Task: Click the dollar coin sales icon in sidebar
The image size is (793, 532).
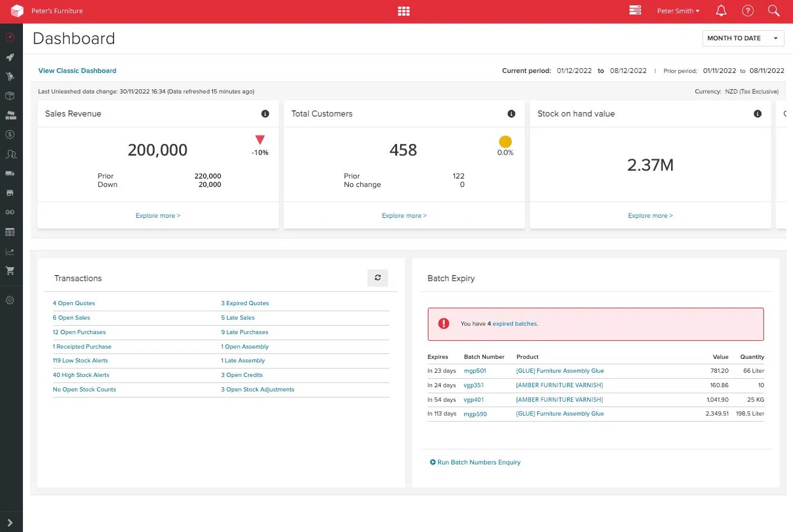Action: coord(10,135)
